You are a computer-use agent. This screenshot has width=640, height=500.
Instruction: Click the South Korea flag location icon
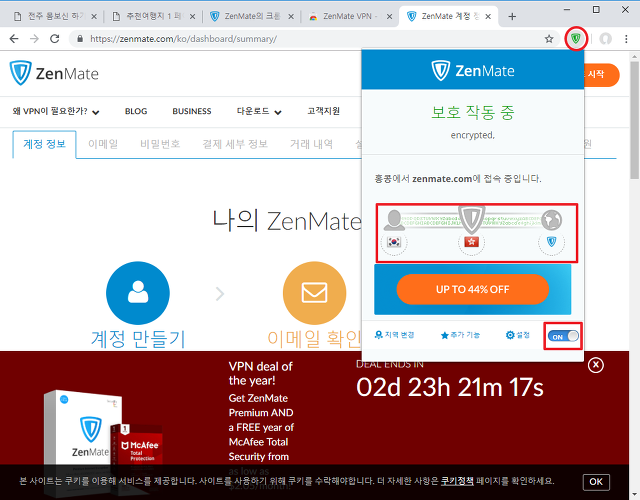click(394, 242)
